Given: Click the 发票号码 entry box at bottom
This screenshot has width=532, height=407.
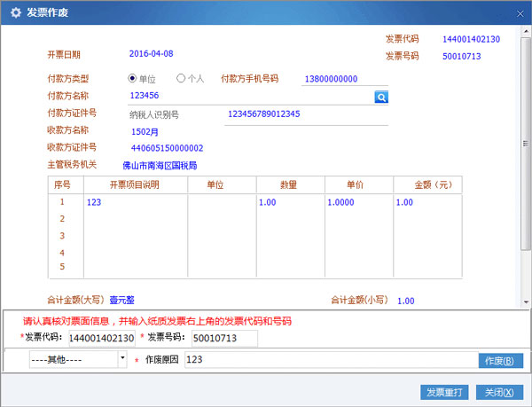Looking at the screenshot, I should pos(223,338).
